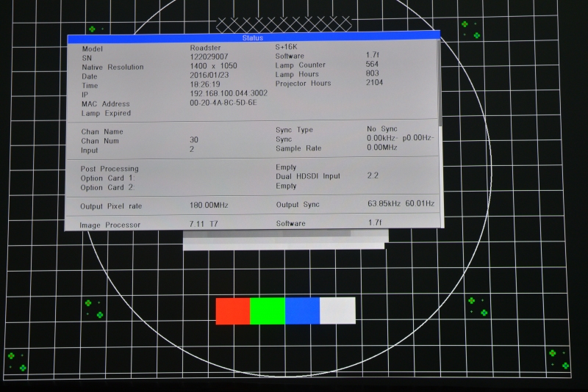Click the Sync Type label
The width and height of the screenshot is (588, 392).
(x=295, y=130)
